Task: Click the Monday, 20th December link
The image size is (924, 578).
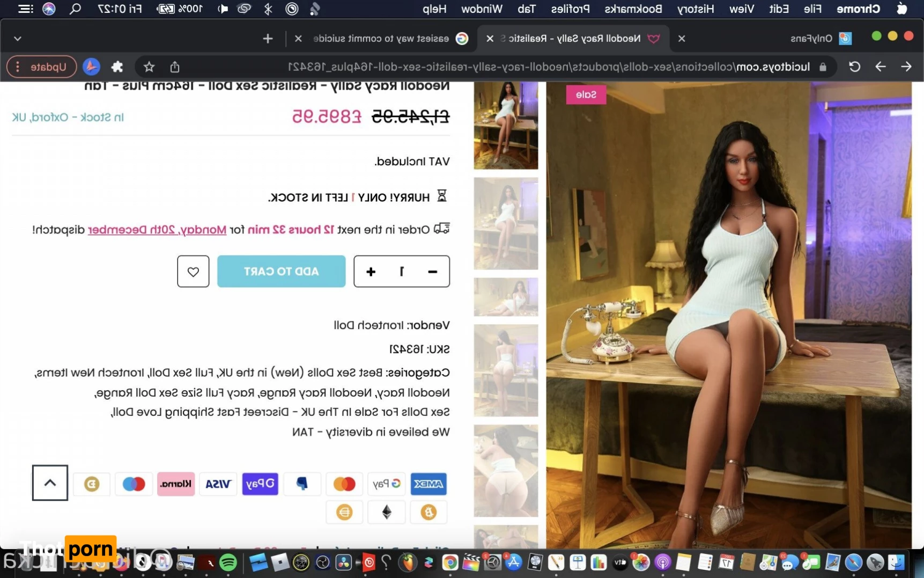Action: click(x=157, y=230)
